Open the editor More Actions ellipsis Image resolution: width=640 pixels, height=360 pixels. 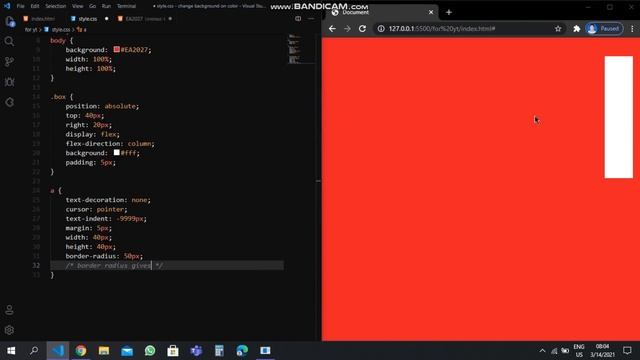tap(311, 18)
